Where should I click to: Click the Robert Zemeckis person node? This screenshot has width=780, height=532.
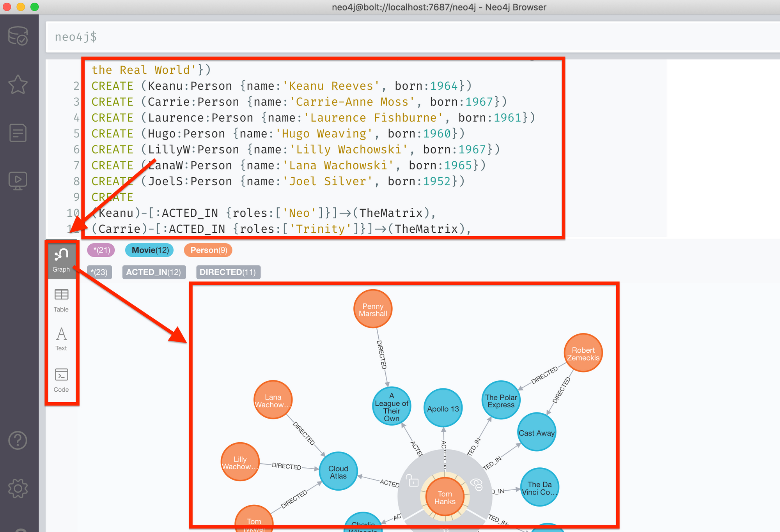(x=583, y=353)
